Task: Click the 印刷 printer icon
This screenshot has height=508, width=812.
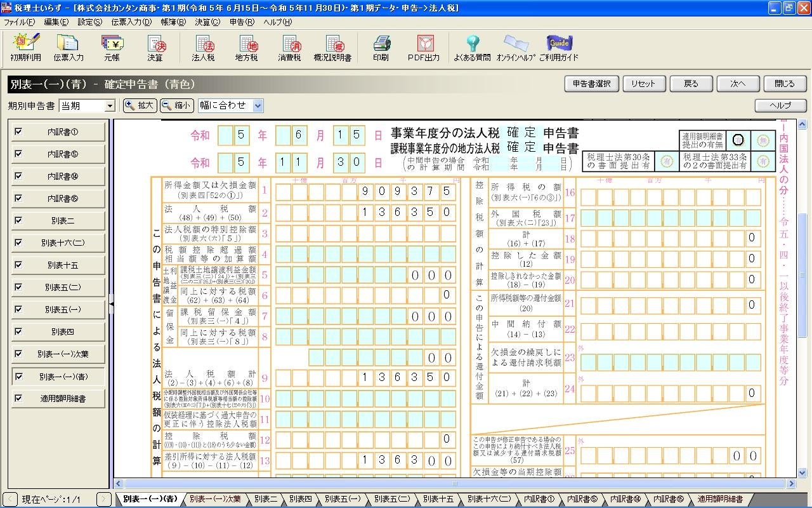Action: pos(381,48)
